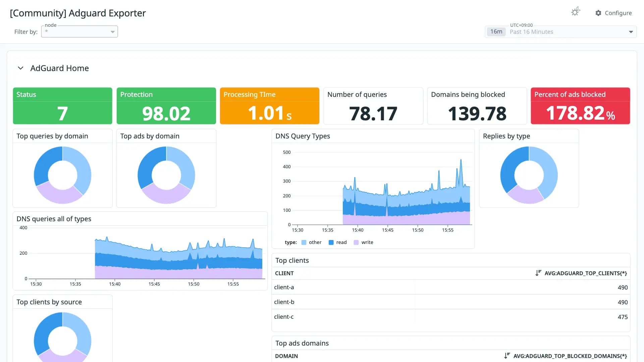
Task: Click the dashboard title Adguard Exporter
Action: [78, 13]
